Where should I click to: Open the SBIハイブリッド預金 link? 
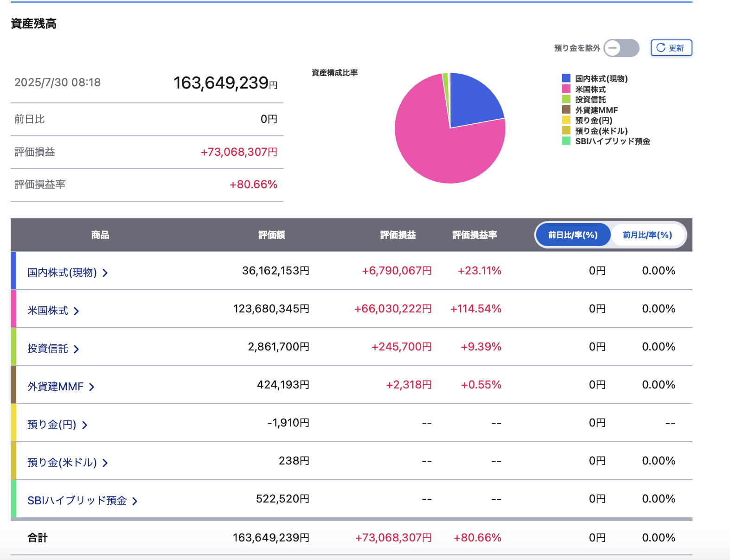(77, 501)
